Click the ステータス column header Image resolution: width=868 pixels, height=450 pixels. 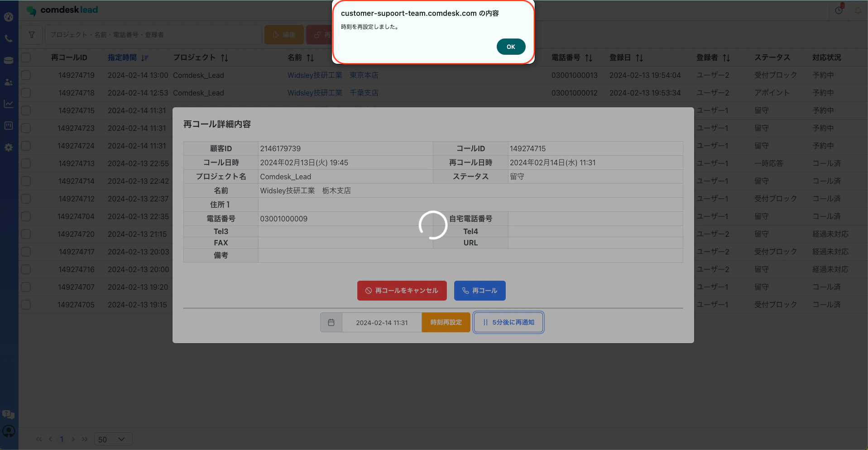(x=772, y=57)
